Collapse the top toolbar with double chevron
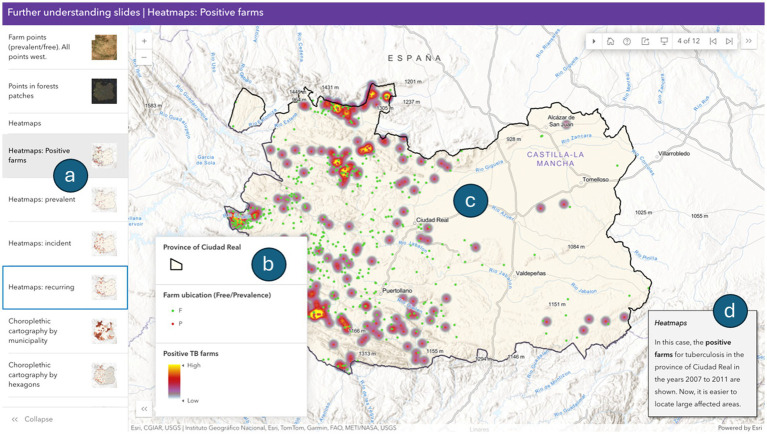The width and height of the screenshot is (767, 434). click(x=748, y=41)
